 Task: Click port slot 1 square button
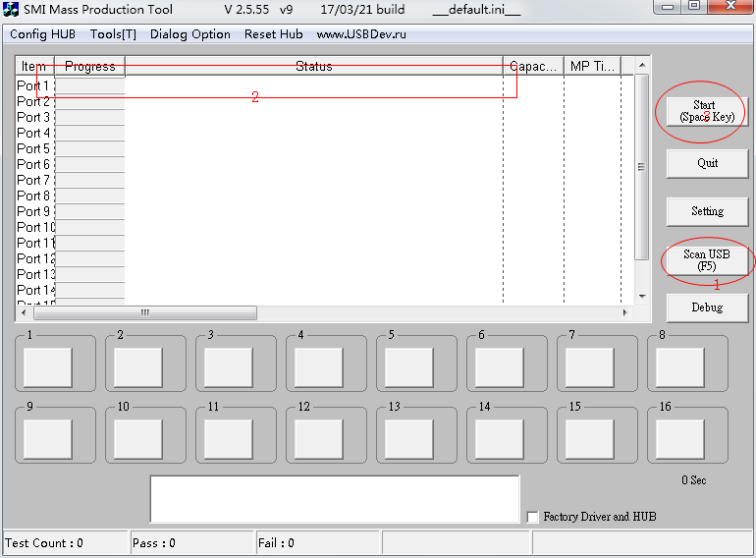48,367
